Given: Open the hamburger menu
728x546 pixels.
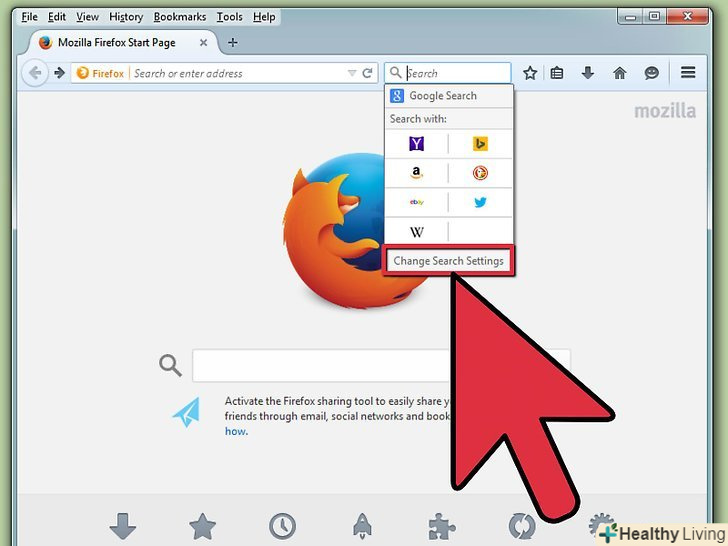Looking at the screenshot, I should point(688,72).
